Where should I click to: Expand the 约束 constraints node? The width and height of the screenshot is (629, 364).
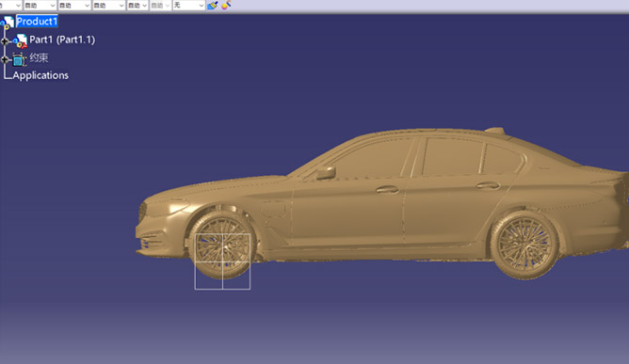tap(5, 60)
